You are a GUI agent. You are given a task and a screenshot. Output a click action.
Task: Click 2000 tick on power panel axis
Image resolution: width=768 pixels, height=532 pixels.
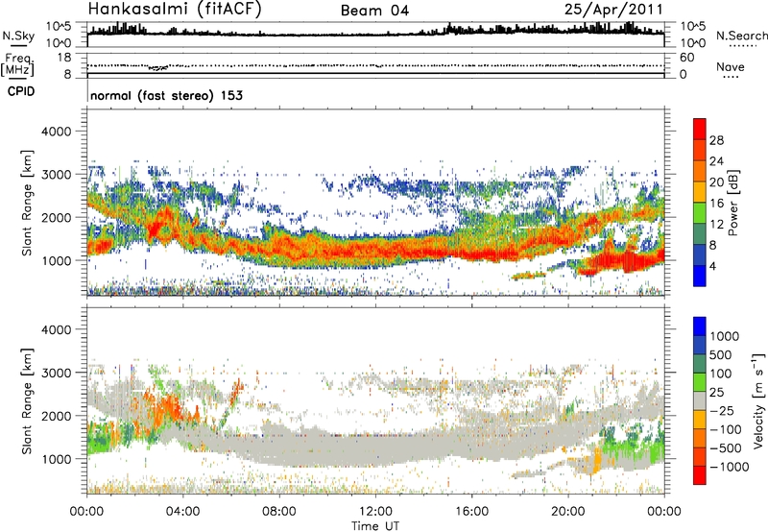coord(56,217)
